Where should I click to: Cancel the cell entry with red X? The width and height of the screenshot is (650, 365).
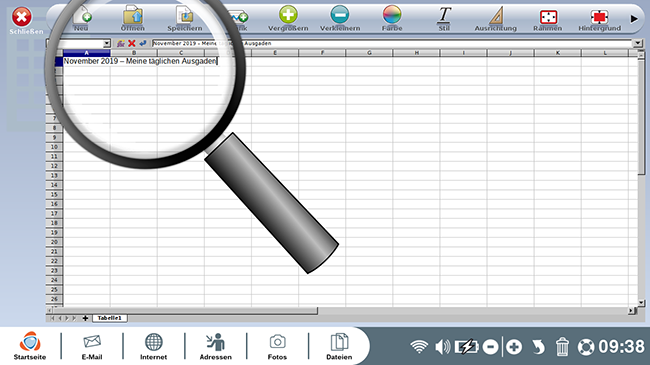132,43
